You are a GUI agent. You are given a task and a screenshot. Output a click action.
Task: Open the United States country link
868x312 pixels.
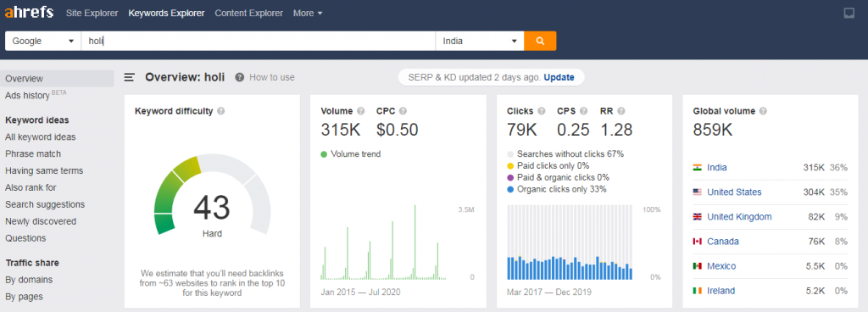(734, 192)
